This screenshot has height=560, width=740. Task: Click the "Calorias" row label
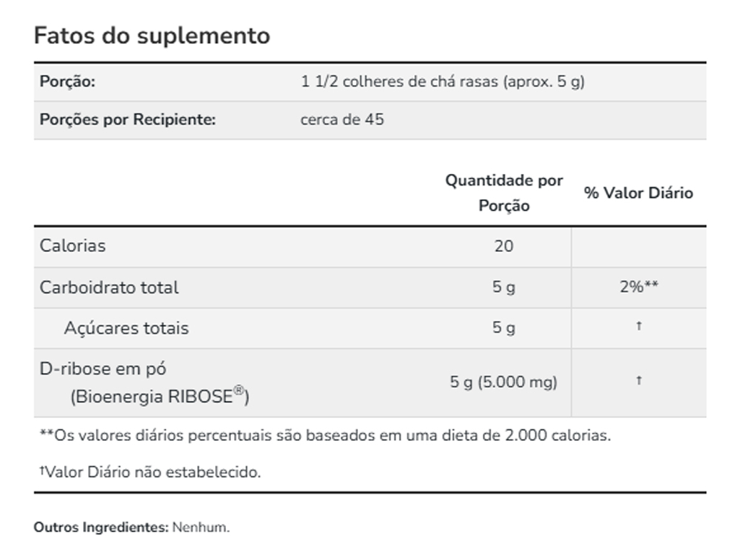(x=72, y=246)
